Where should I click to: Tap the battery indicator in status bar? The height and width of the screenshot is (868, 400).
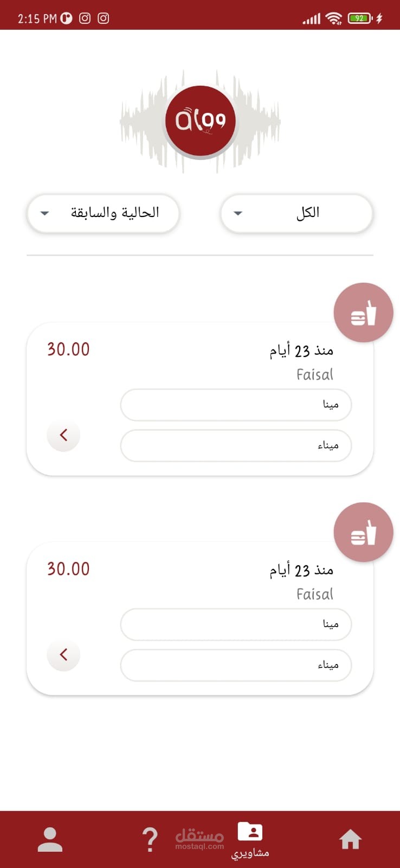pos(359,18)
